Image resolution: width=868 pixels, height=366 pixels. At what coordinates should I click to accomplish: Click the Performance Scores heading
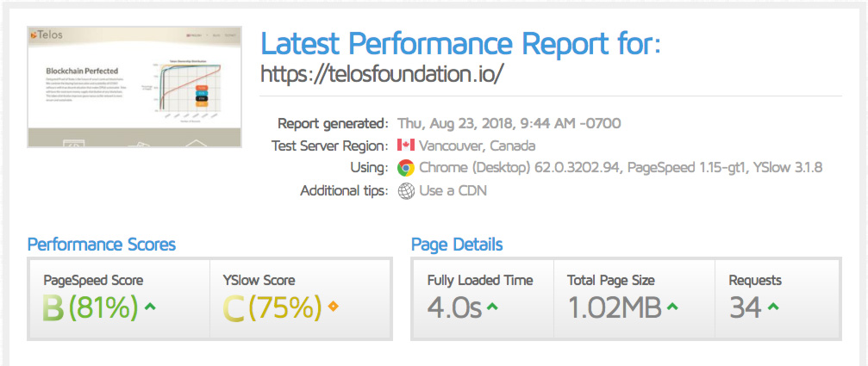tap(102, 245)
